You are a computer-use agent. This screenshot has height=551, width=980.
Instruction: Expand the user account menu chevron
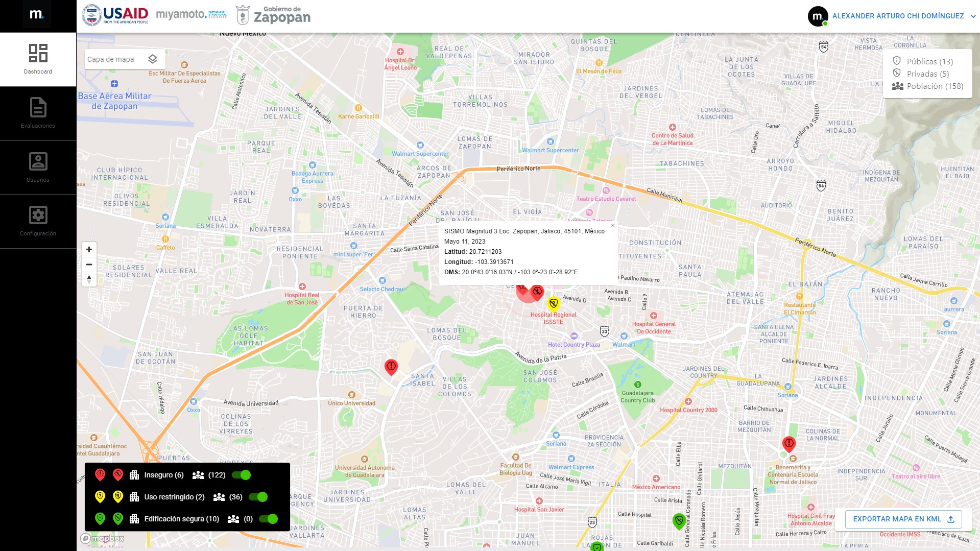[973, 16]
